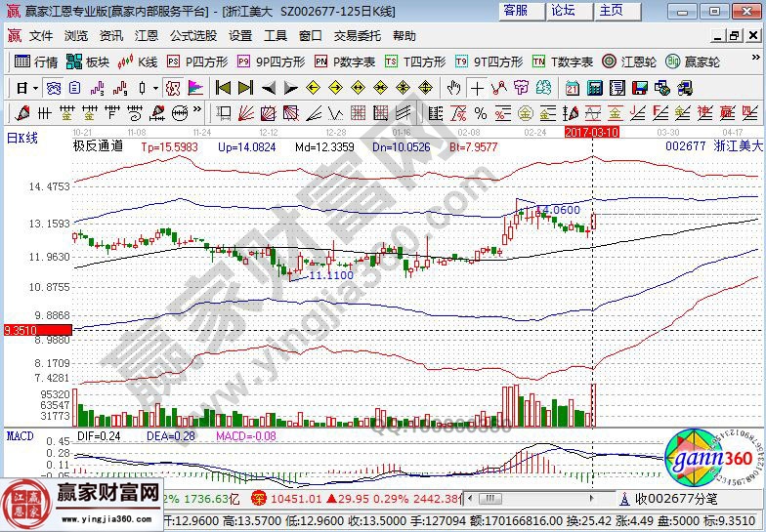Select the Gann fan lines icon

pyautogui.click(x=246, y=113)
